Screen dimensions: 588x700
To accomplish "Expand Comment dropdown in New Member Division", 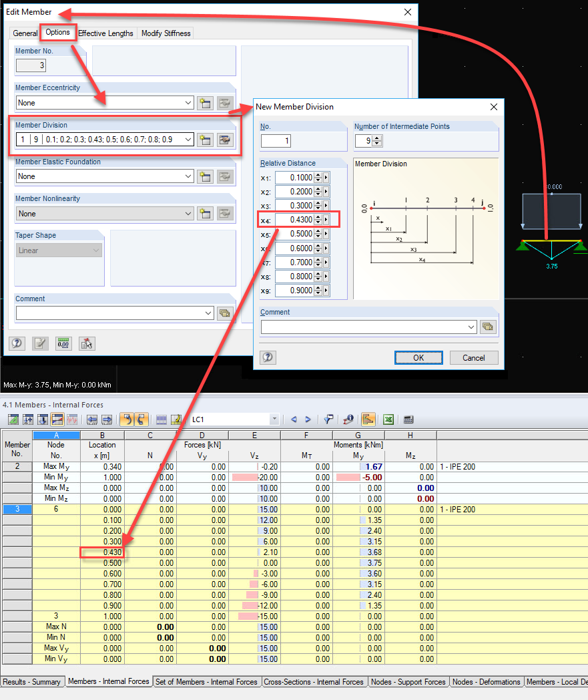I will click(x=472, y=327).
